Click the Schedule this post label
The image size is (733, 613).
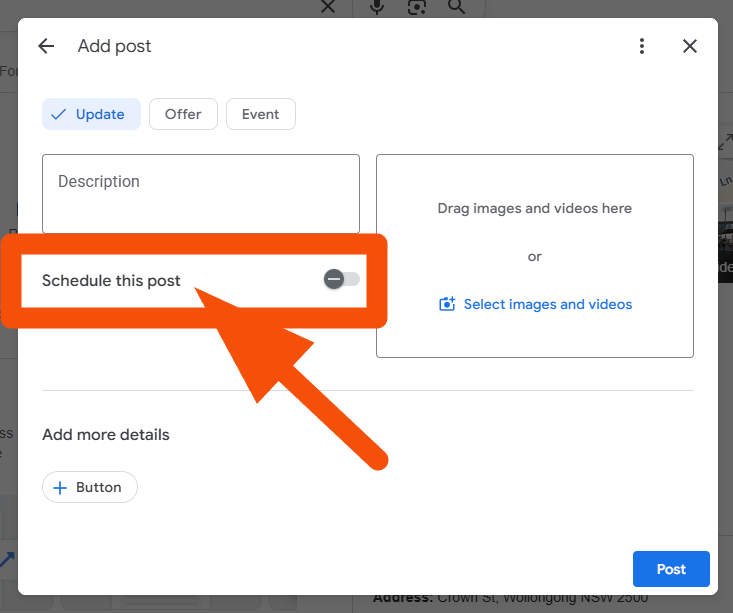coord(111,281)
